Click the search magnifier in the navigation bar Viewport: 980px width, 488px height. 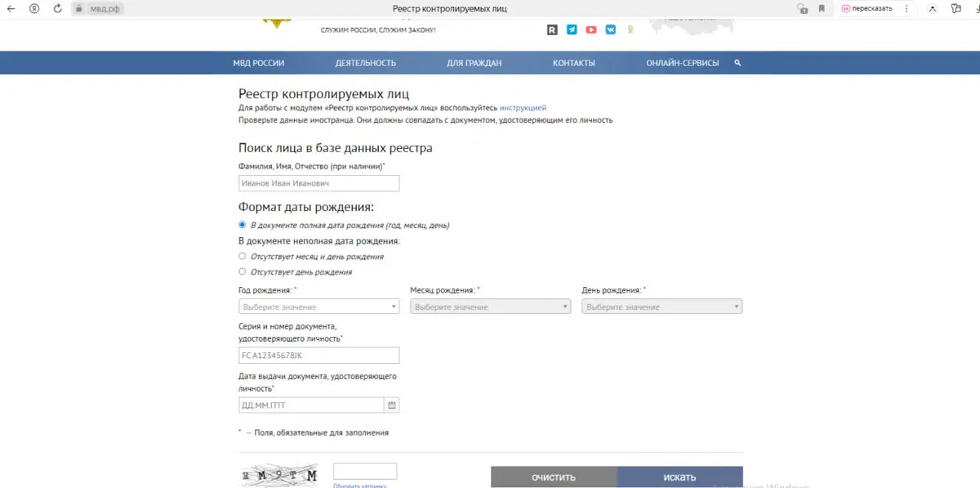point(737,62)
